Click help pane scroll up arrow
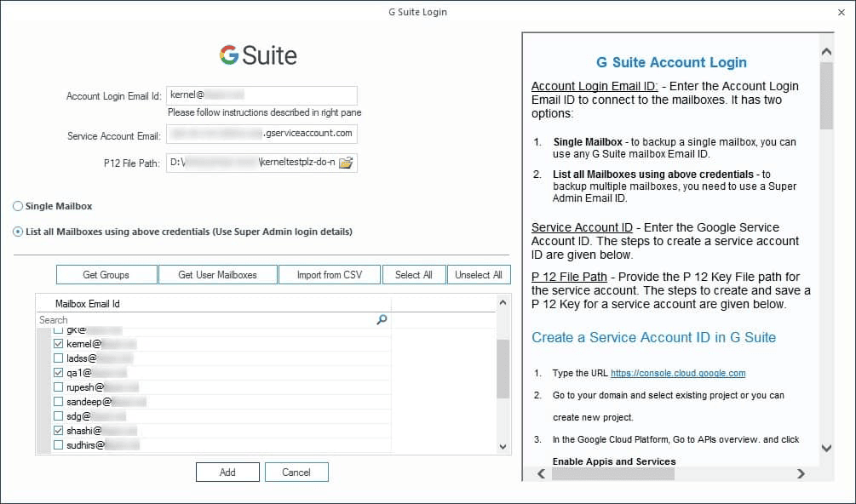The width and height of the screenshot is (856, 504). 826,52
